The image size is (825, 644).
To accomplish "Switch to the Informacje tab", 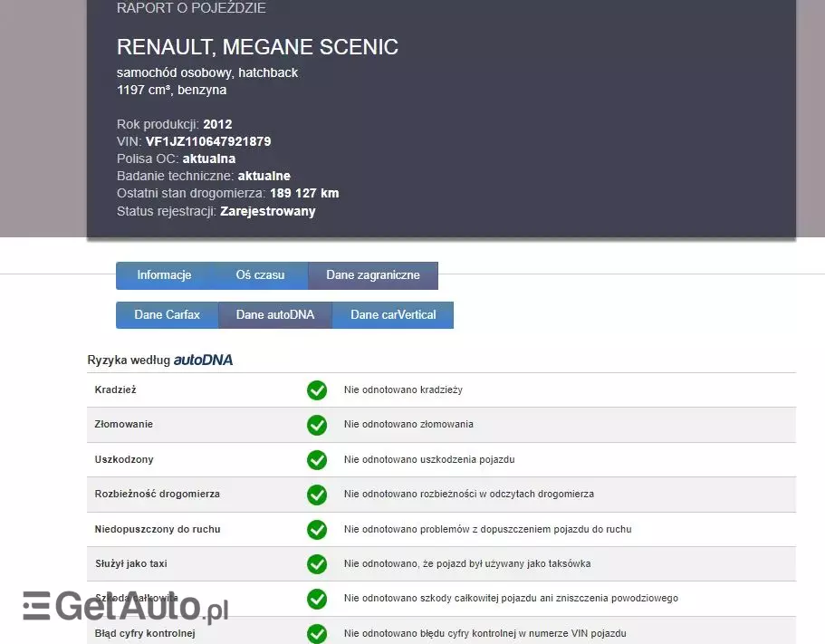I will pyautogui.click(x=163, y=275).
